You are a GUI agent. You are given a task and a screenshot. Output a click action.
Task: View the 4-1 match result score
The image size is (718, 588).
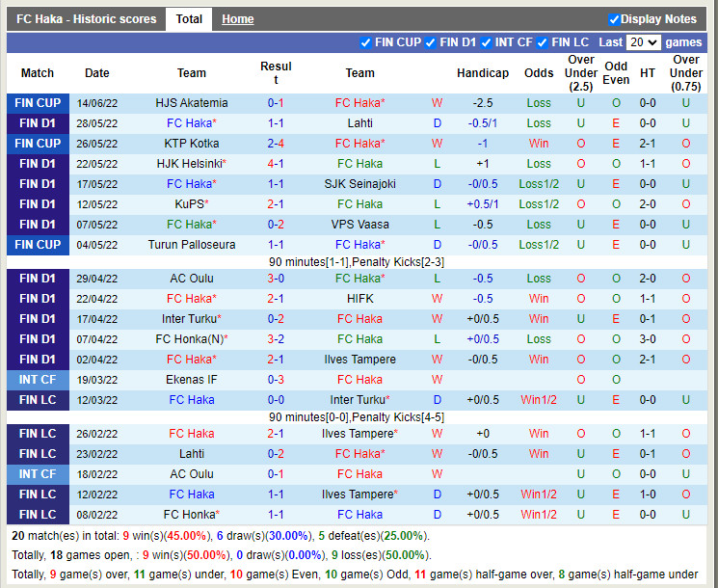coord(276,164)
